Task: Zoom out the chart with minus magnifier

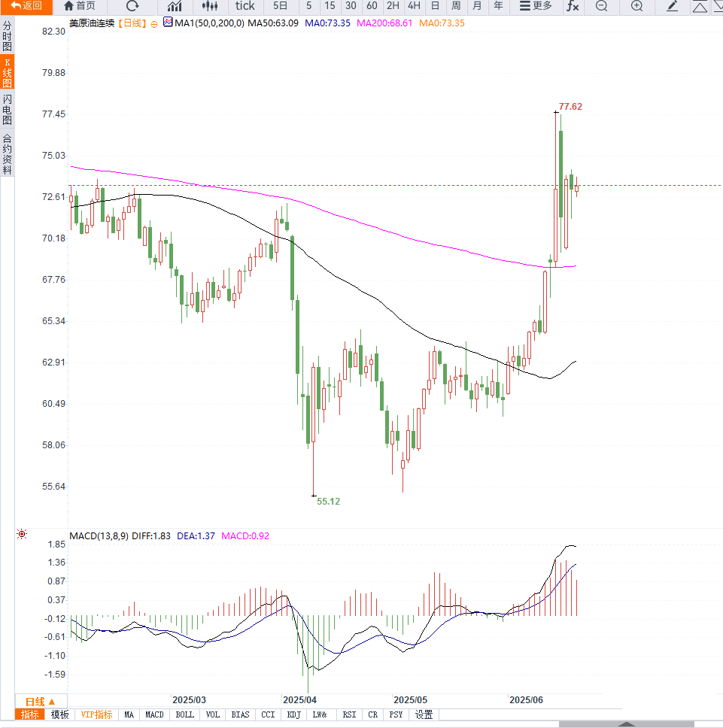Action: tap(601, 6)
